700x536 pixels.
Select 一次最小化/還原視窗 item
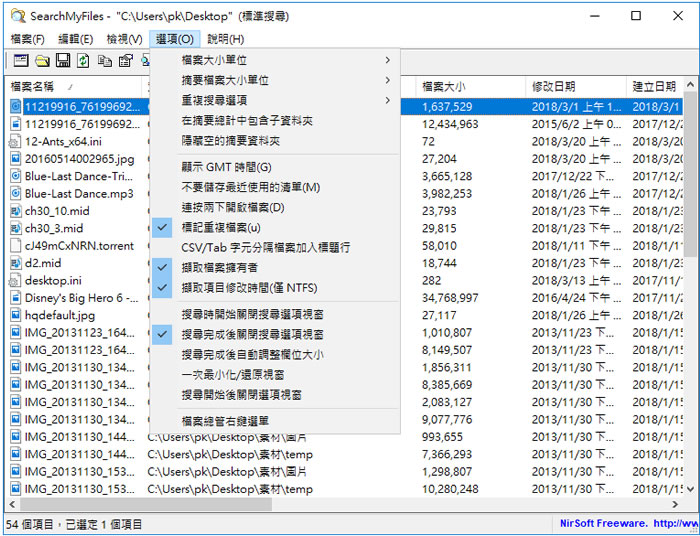[x=275, y=375]
